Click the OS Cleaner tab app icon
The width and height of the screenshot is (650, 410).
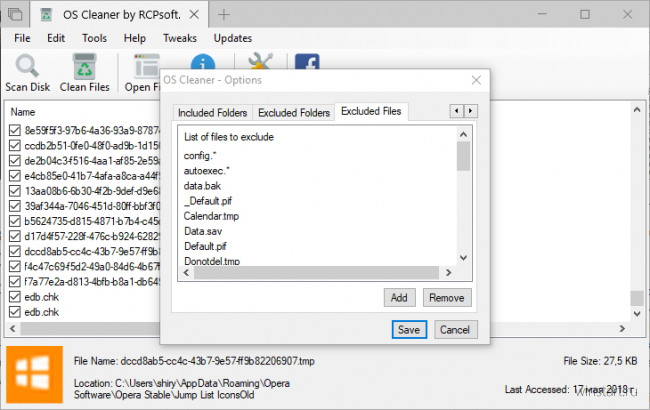(46, 15)
